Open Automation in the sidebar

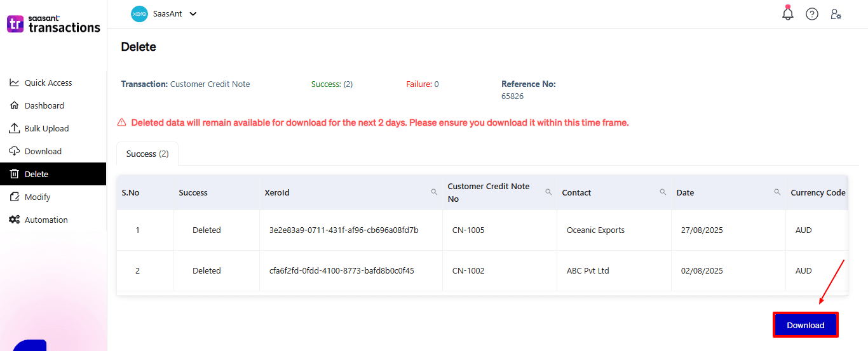click(x=46, y=220)
